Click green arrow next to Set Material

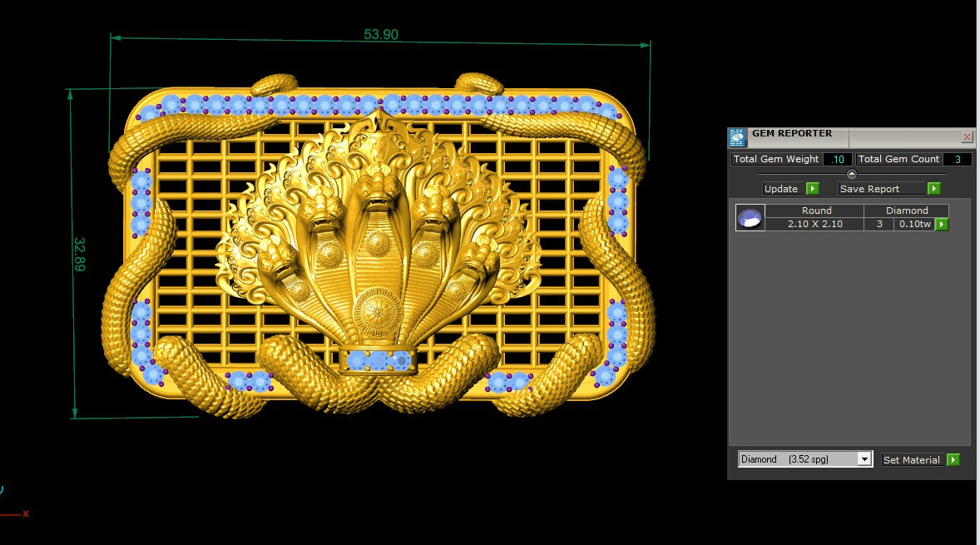pyautogui.click(x=953, y=460)
